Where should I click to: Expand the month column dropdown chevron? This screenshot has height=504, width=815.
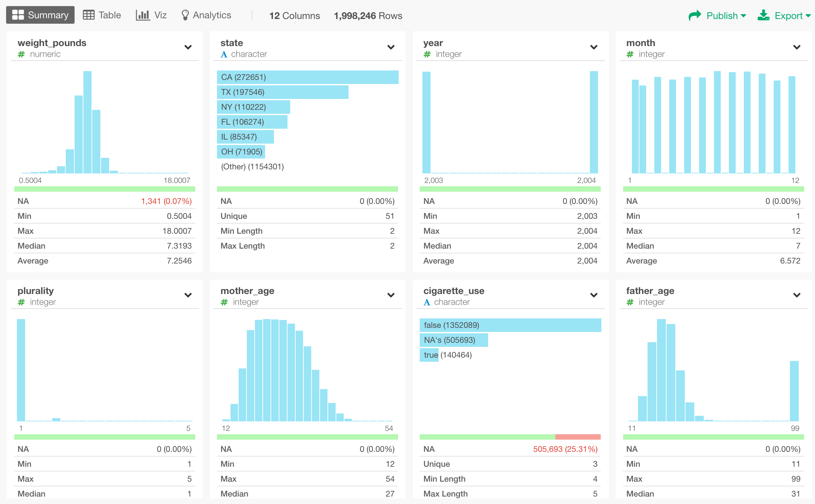(x=797, y=47)
